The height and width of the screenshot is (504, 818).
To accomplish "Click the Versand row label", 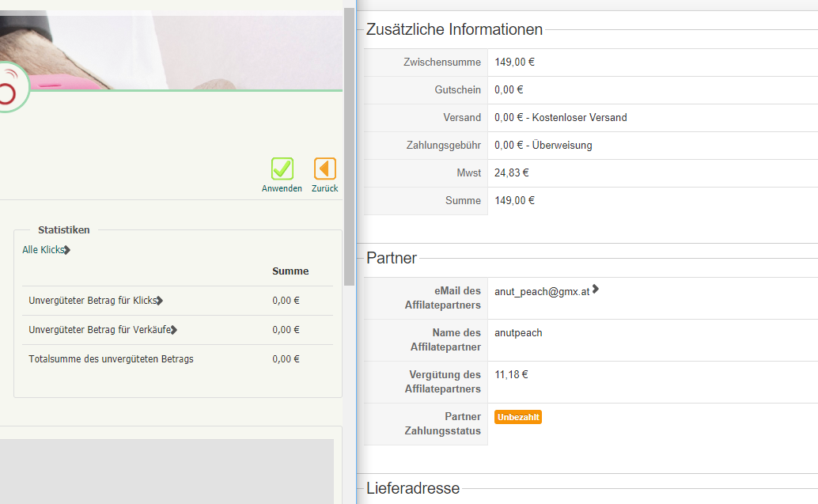I will coord(462,117).
